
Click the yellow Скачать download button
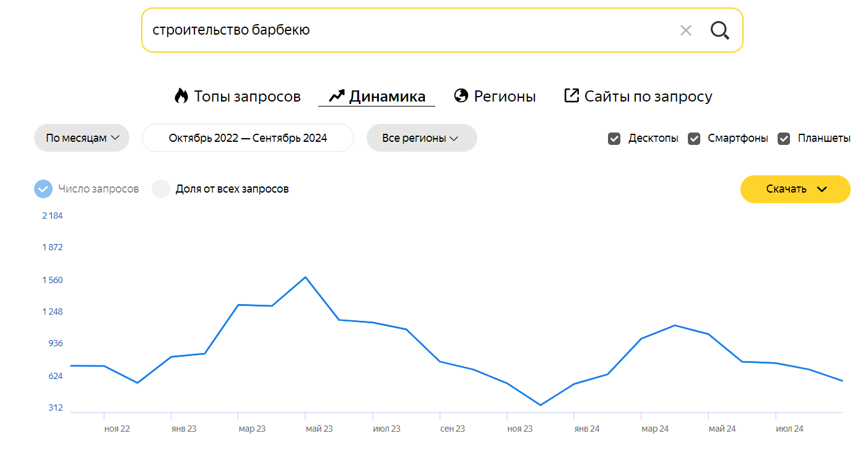point(786,190)
